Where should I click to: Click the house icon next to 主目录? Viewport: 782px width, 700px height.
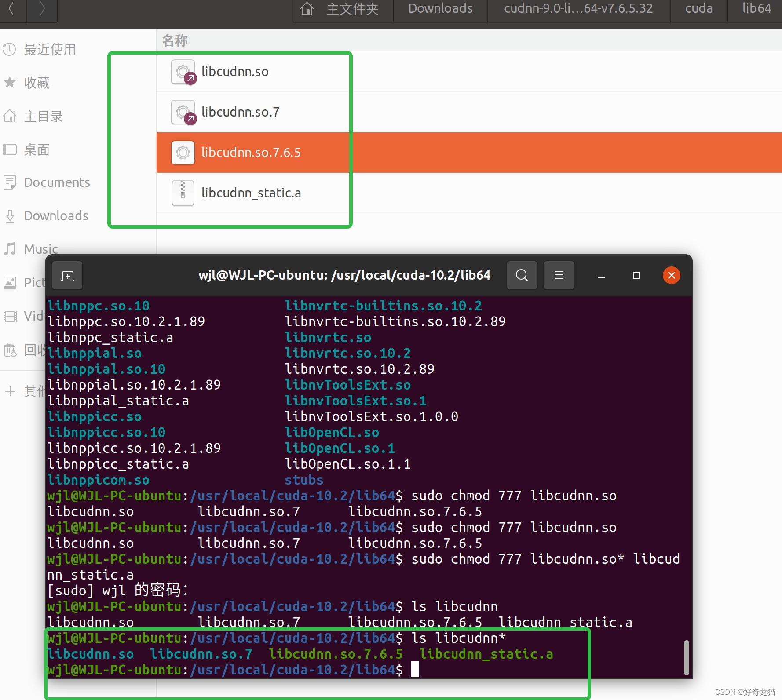point(10,116)
